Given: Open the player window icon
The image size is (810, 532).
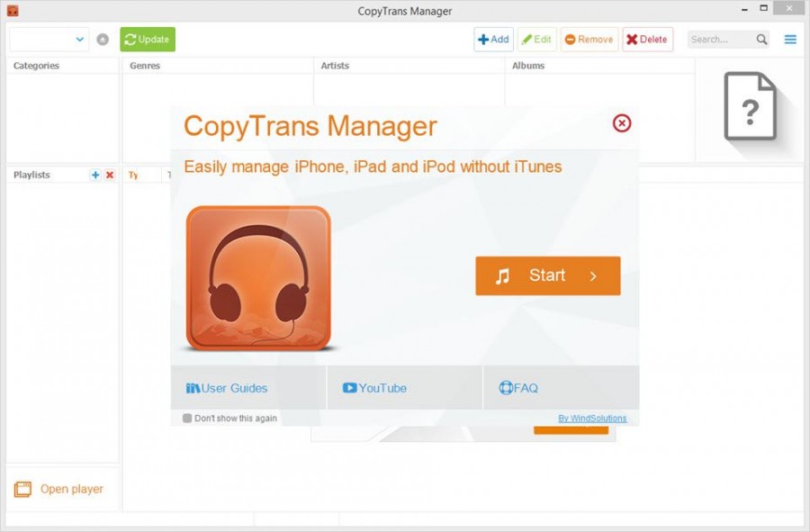Looking at the screenshot, I should pos(22,489).
